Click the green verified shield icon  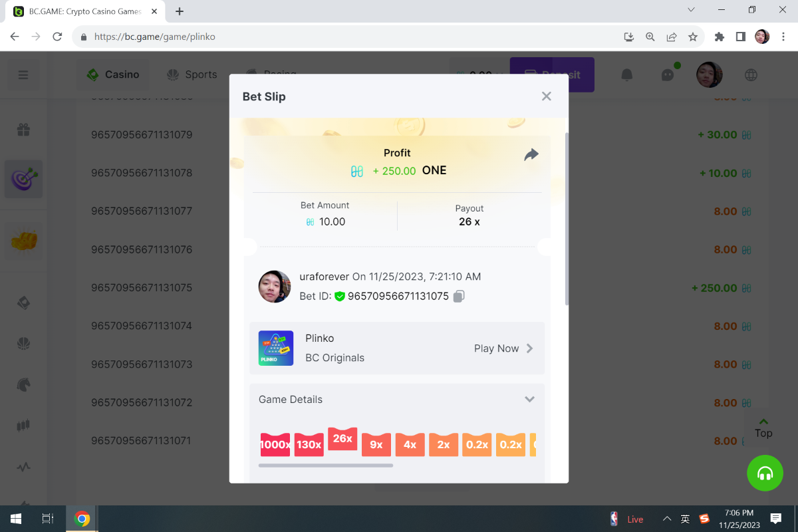point(340,297)
